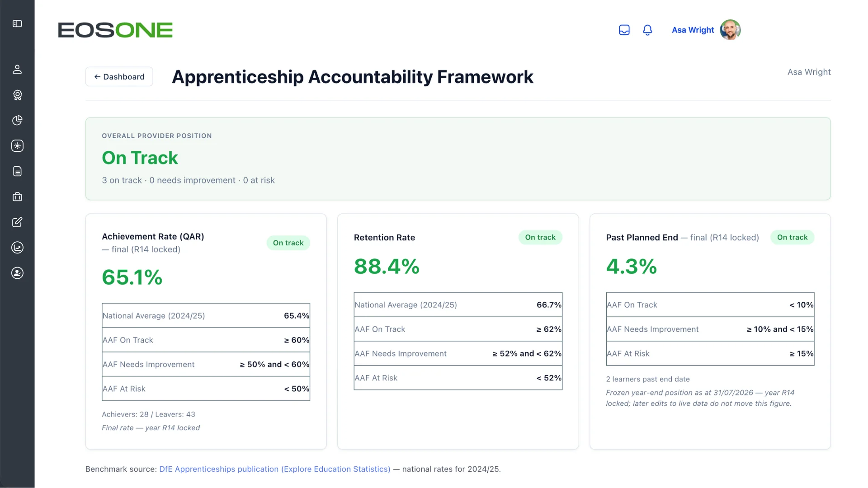Image resolution: width=868 pixels, height=488 pixels.
Task: Click the 'Apprenticeship Accountability Framework' title
Action: [x=353, y=77]
